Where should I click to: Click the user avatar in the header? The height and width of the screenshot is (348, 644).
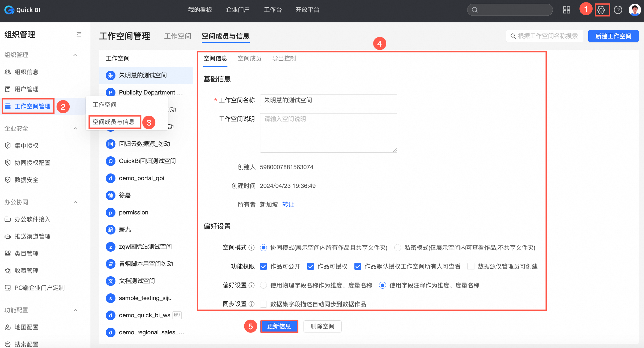coord(634,10)
